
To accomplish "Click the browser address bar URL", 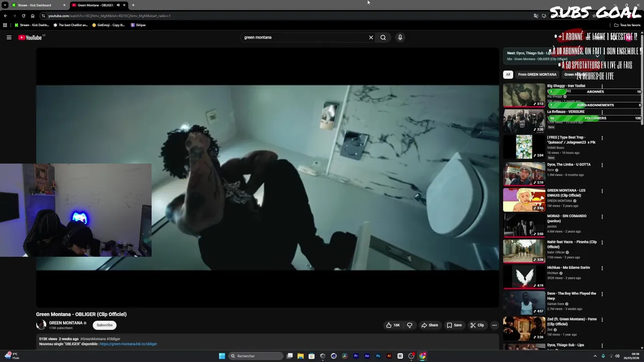I will pos(109,16).
